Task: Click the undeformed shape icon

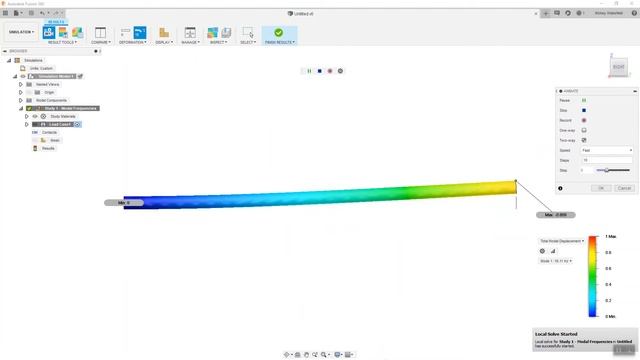Action: [125, 32]
